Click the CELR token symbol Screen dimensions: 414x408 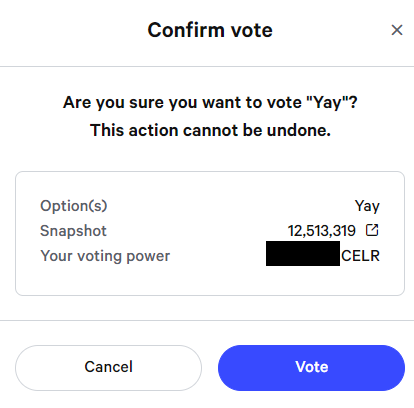point(360,256)
